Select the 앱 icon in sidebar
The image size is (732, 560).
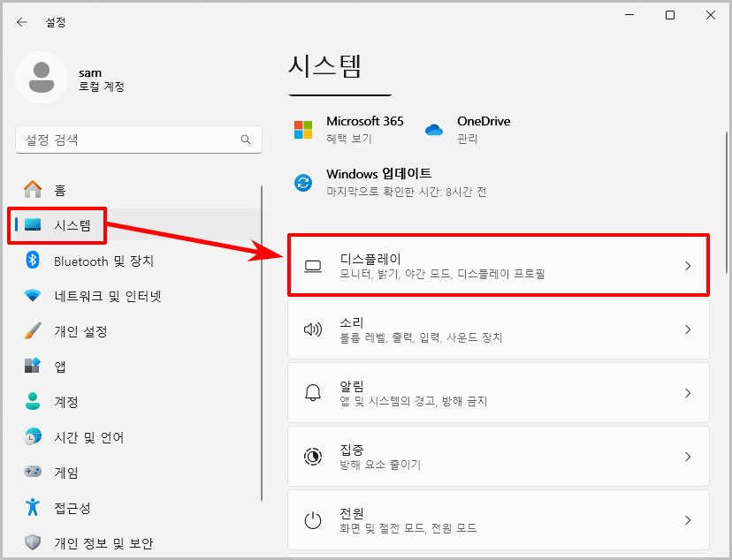[32, 366]
